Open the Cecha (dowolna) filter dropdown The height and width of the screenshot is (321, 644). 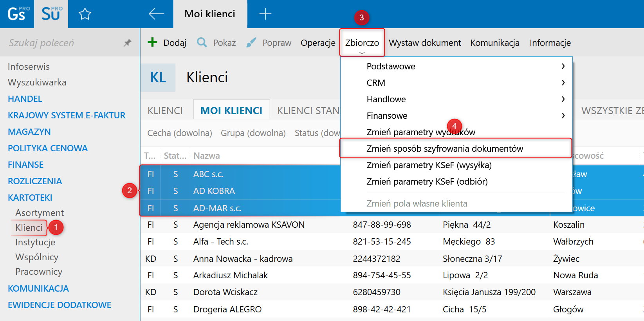(180, 133)
